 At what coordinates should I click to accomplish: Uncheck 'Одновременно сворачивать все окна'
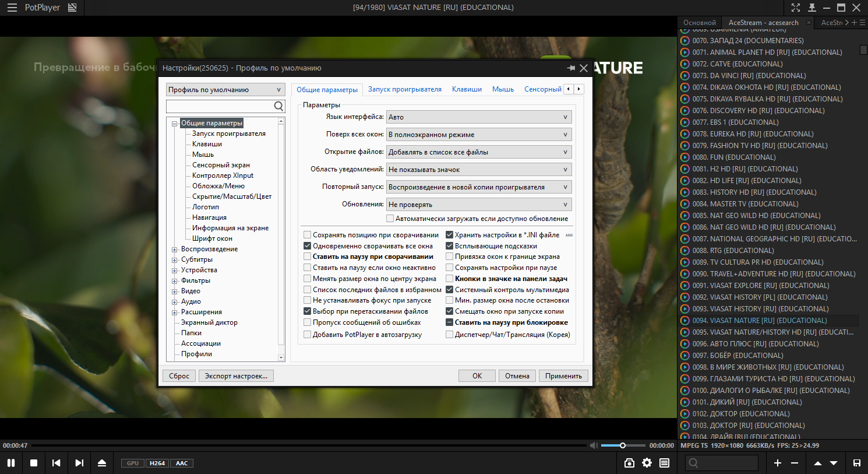[307, 246]
